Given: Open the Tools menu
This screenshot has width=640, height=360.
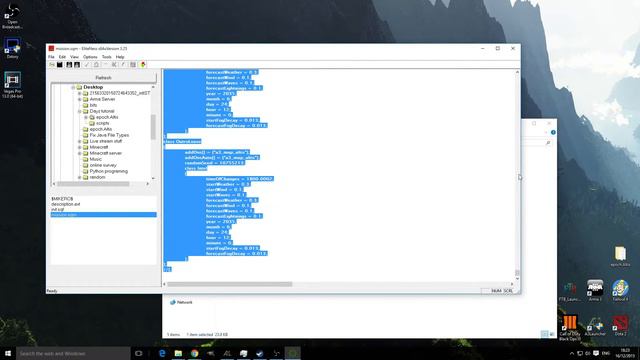Looking at the screenshot, I should point(107,57).
